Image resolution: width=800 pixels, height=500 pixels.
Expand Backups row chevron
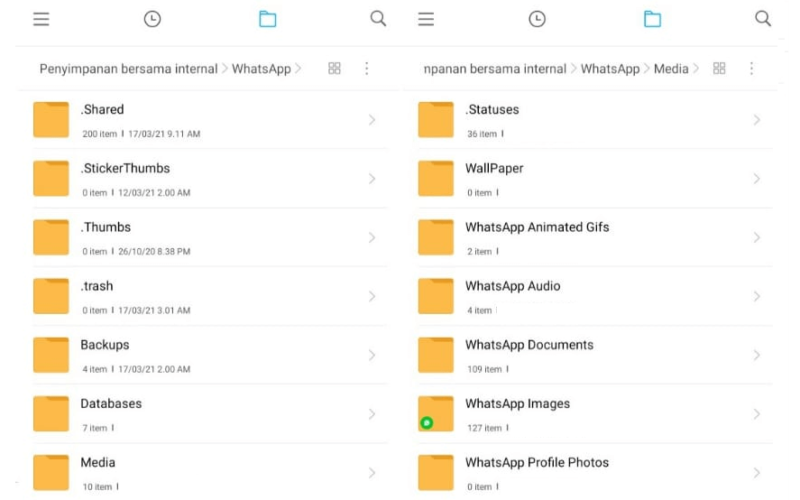(372, 355)
